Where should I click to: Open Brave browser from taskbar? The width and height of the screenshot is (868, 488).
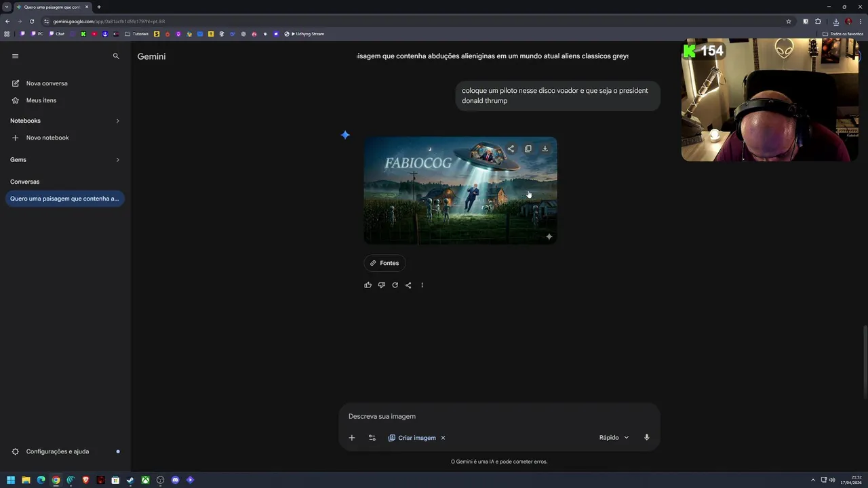point(85,480)
